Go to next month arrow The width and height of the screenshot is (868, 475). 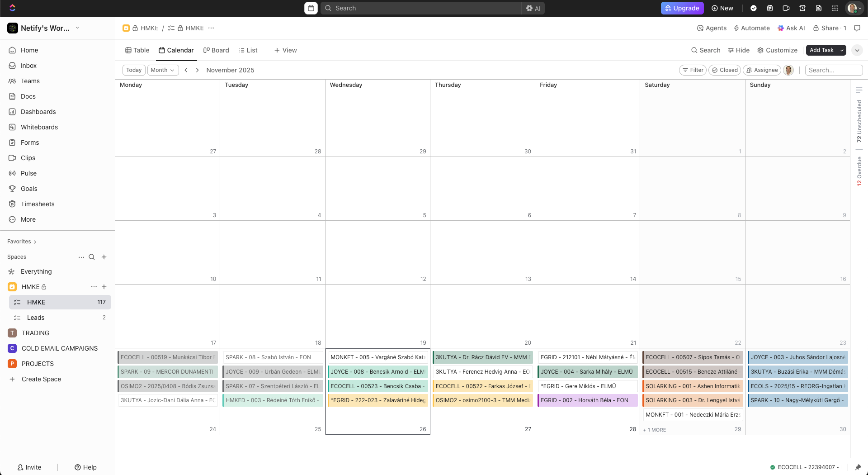[198, 70]
